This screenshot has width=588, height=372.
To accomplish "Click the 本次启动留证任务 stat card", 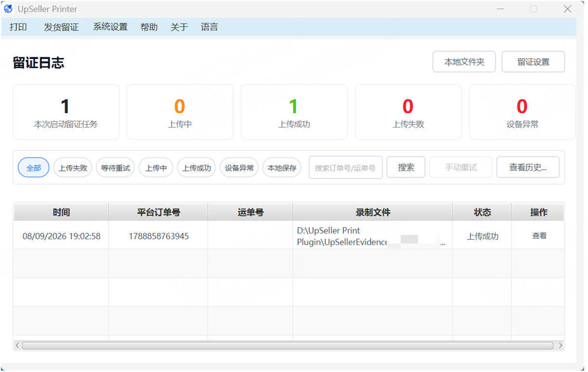I will 65,112.
